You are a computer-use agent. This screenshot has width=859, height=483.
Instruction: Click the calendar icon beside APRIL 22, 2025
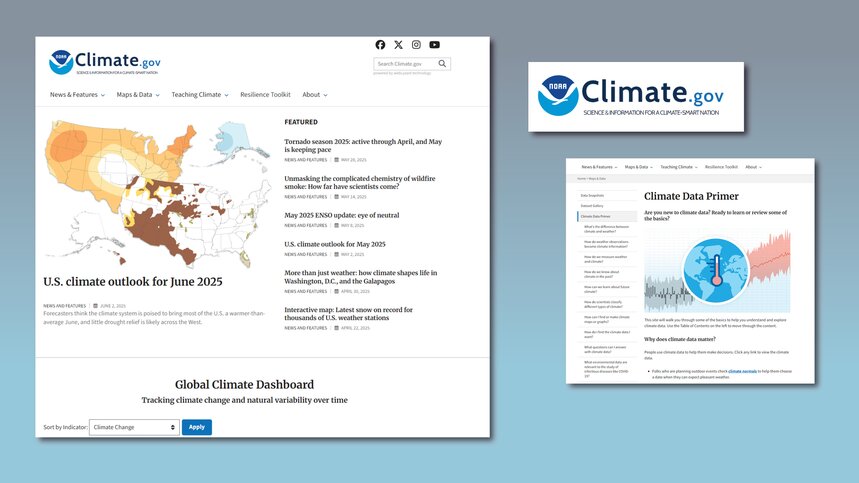(x=336, y=328)
